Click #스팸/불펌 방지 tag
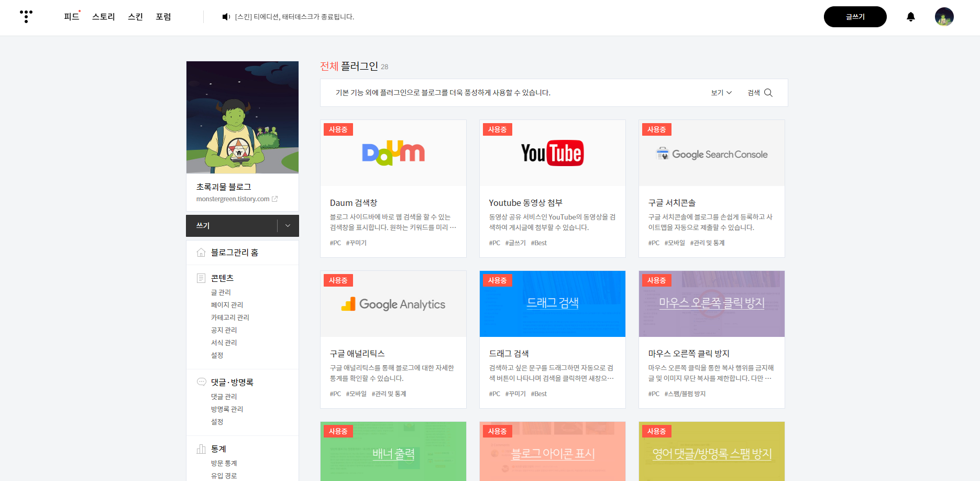 point(685,394)
